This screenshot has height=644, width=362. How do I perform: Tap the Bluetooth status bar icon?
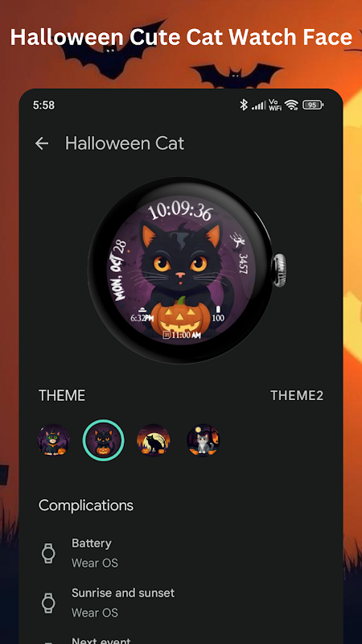click(244, 105)
